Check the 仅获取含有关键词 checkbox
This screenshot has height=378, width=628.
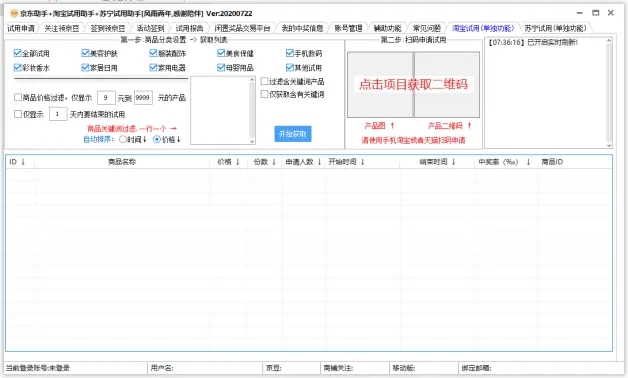[264, 94]
